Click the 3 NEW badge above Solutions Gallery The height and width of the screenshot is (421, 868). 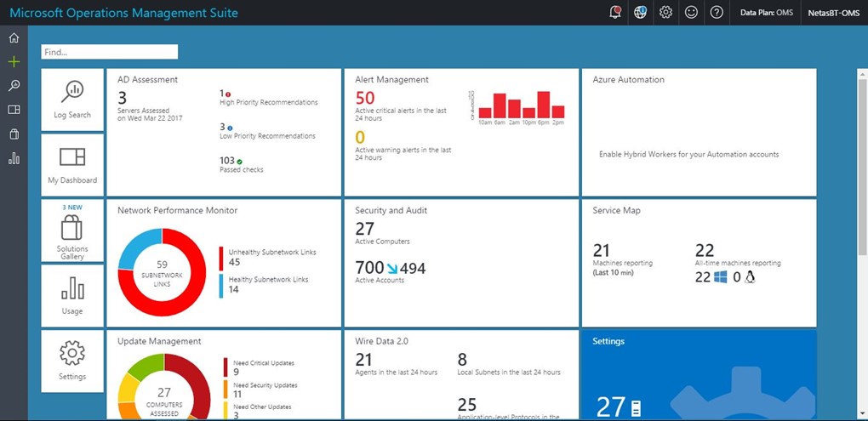pos(72,208)
